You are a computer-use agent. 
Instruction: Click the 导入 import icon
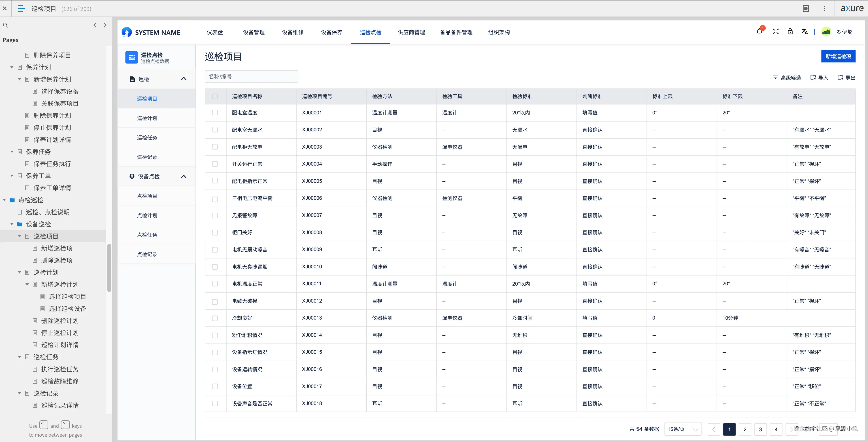tap(813, 77)
